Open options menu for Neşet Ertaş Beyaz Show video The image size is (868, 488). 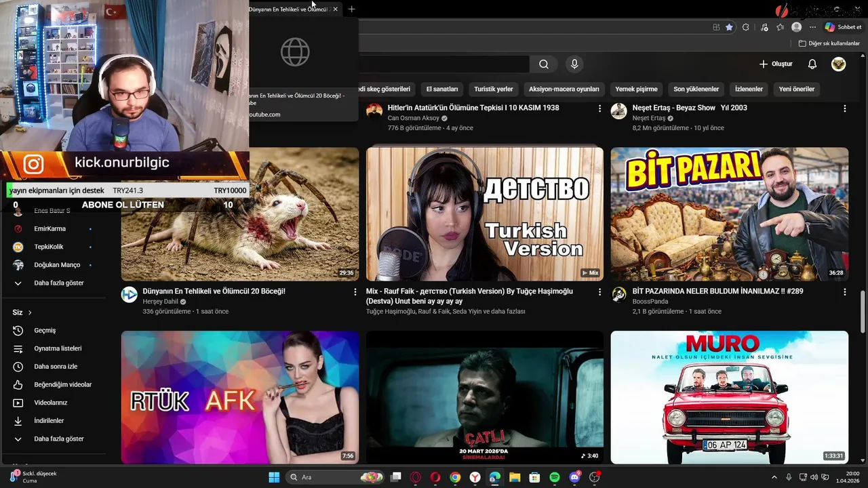point(844,108)
